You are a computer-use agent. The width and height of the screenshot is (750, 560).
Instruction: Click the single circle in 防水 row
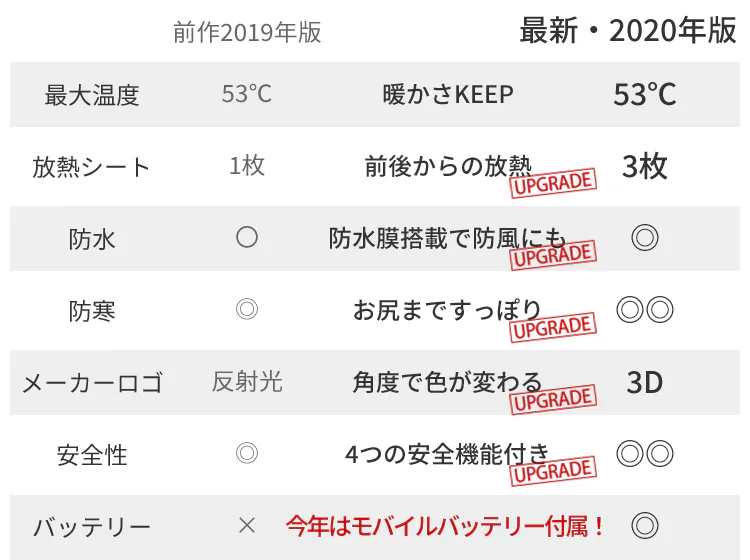247,238
